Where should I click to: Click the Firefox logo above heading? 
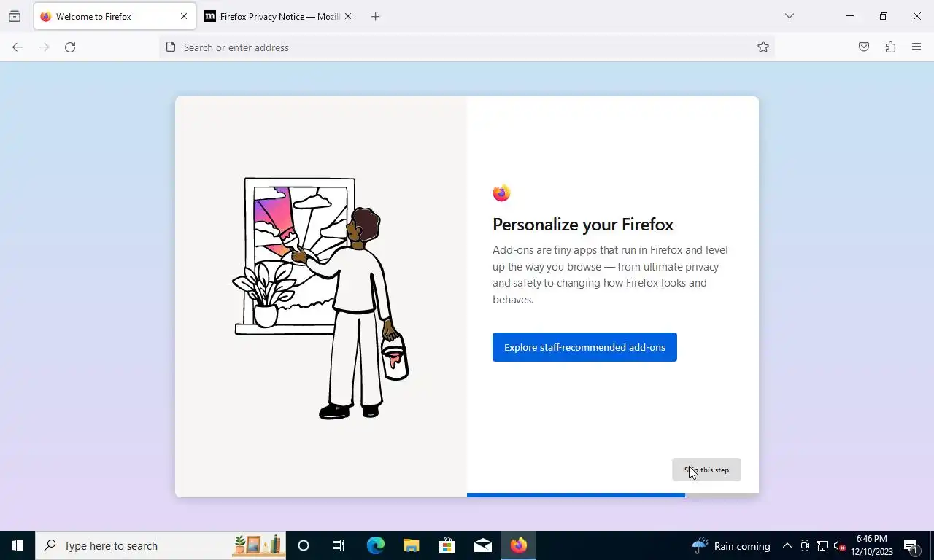point(501,193)
